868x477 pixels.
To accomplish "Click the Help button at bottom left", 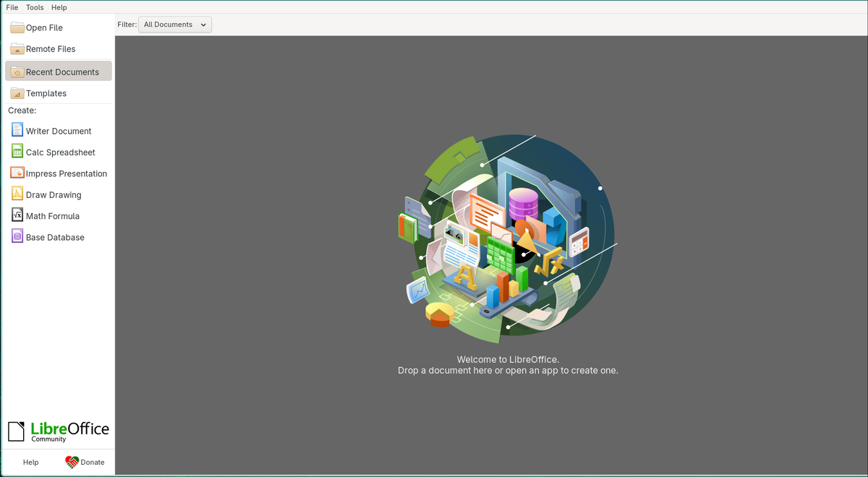I will 30,463.
